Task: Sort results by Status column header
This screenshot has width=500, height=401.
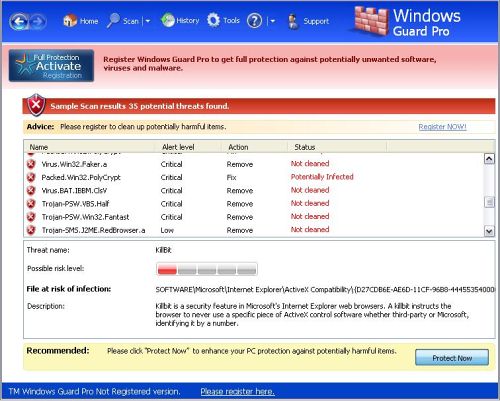Action: [337, 147]
